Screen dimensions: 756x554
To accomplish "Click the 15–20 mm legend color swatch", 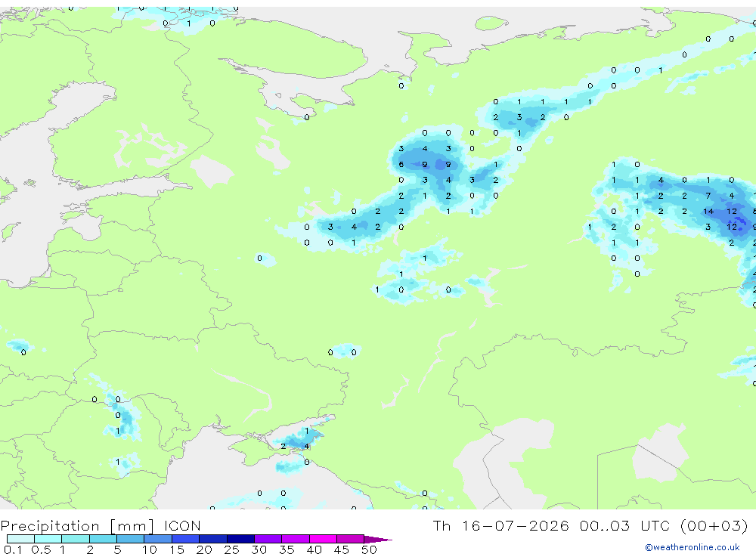I will (185, 539).
